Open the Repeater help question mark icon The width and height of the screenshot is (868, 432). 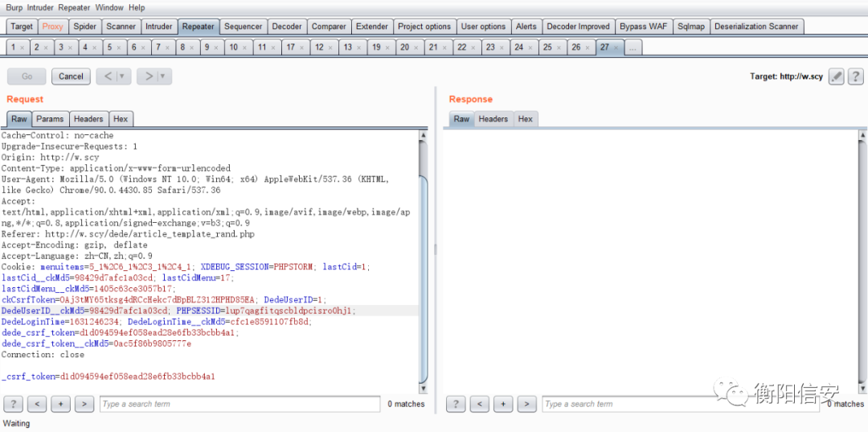855,76
